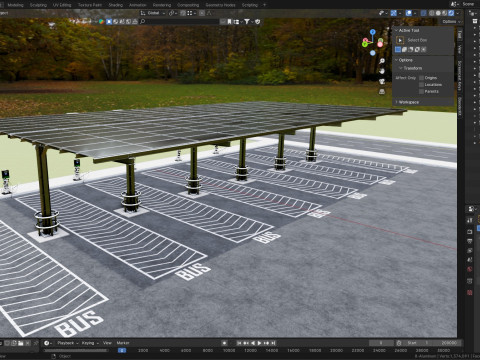This screenshot has width=480, height=360.
Task: Click the zoom magnifier icon in viewport
Action: coord(382,61)
